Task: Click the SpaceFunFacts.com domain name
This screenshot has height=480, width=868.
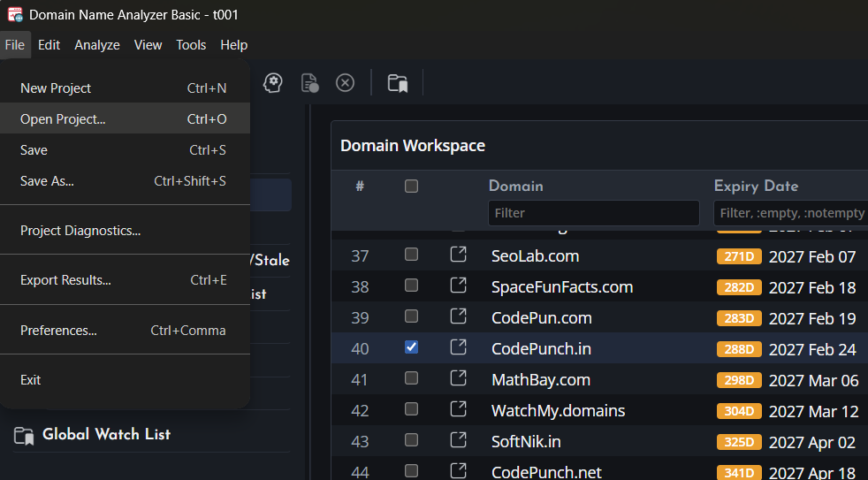Action: [562, 286]
